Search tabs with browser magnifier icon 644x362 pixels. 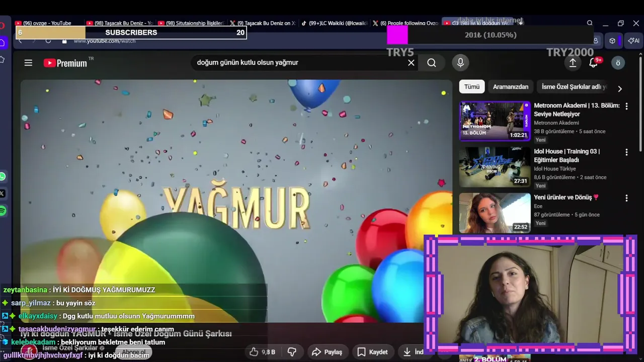[590, 23]
